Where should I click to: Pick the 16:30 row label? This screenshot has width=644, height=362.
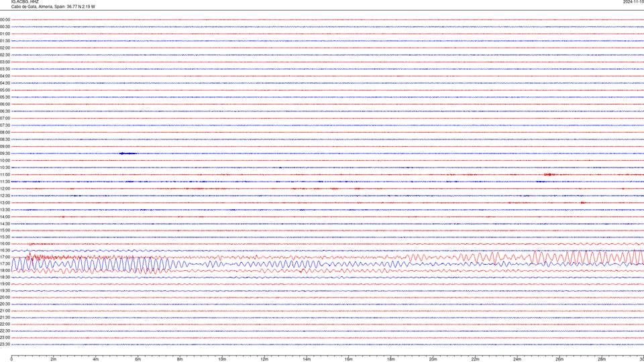[x=5, y=250]
